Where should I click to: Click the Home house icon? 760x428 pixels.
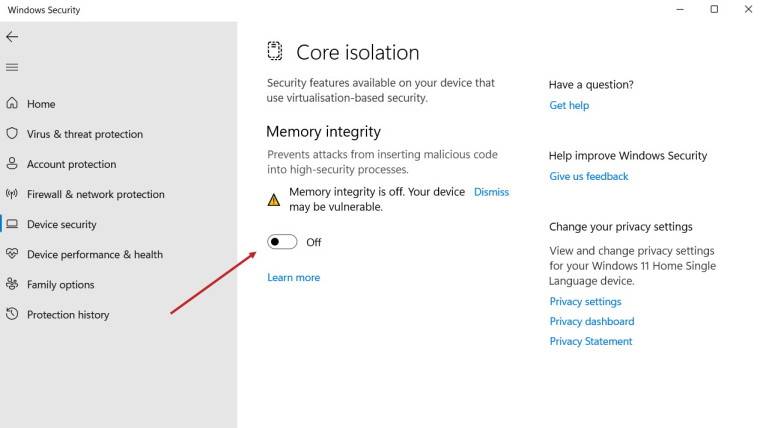(12, 104)
